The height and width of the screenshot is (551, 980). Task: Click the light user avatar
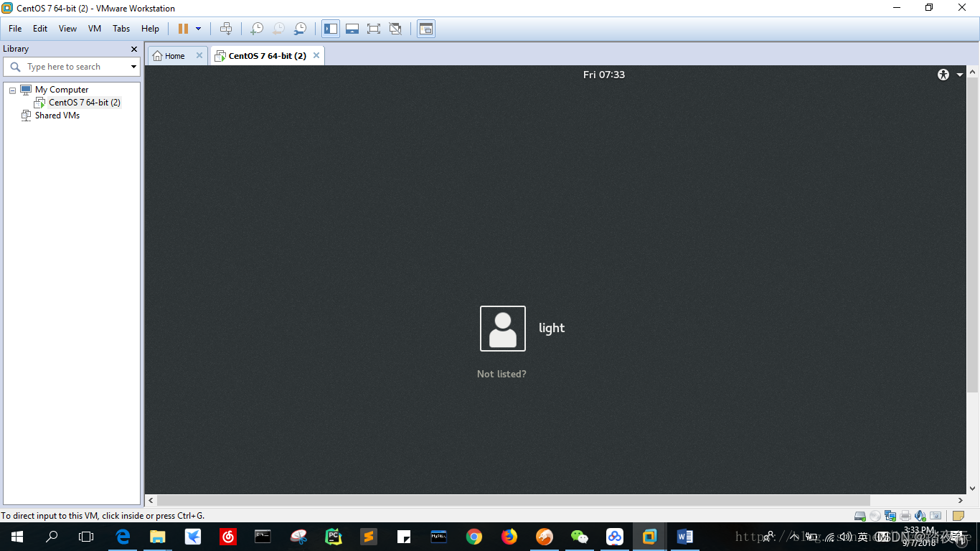tap(503, 329)
